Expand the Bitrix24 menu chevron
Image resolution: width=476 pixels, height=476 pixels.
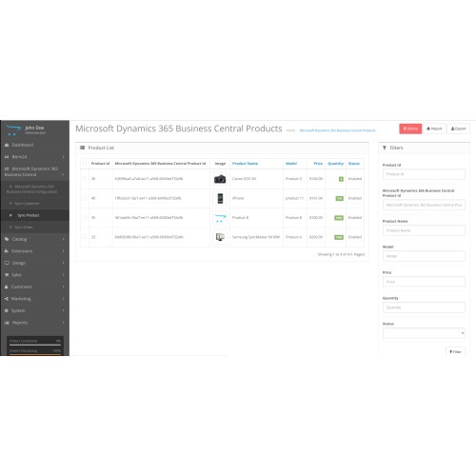pos(63,157)
